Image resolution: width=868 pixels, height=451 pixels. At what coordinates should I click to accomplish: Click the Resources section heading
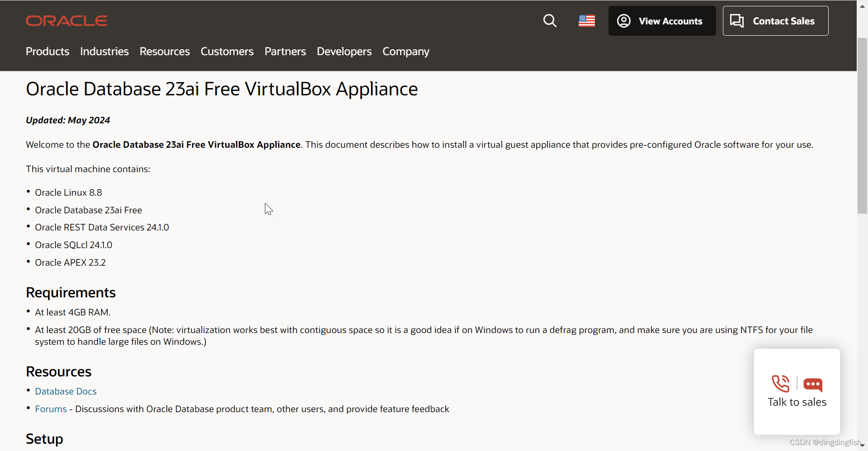coord(58,371)
